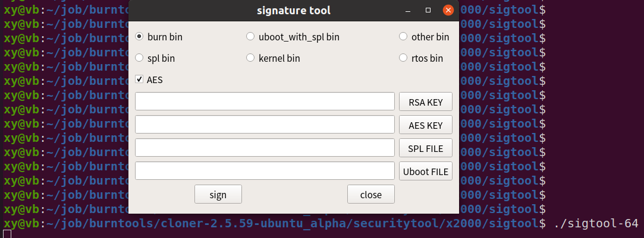Click into the Uboot file path field
The image size is (644, 238).
coord(265,171)
